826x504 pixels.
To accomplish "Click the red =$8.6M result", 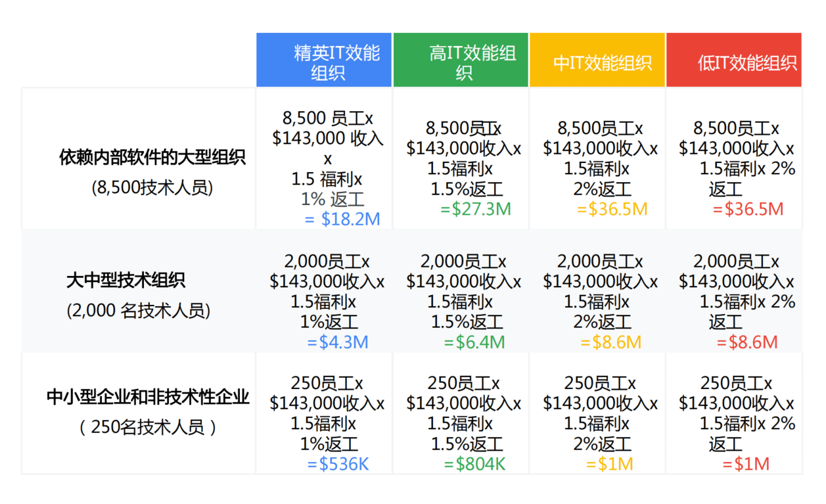I will point(747,342).
